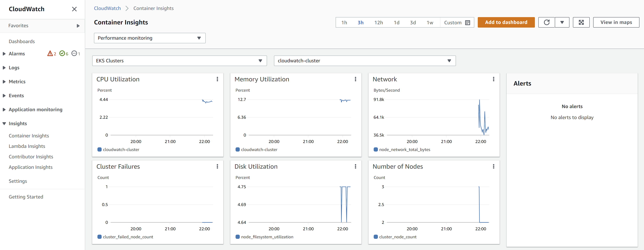Toggle cloudwatch-cluster legend swatch in Memory chart
644x250 pixels.
237,149
